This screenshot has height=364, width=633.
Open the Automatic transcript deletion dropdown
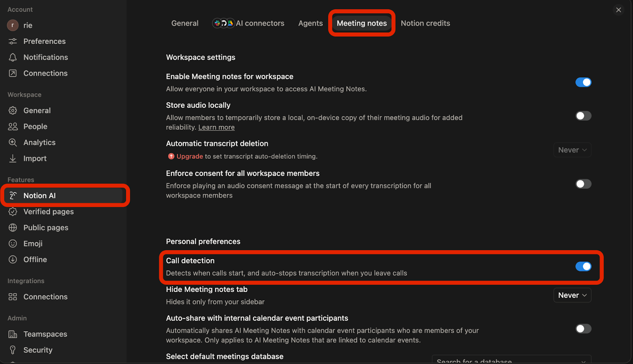click(x=572, y=150)
